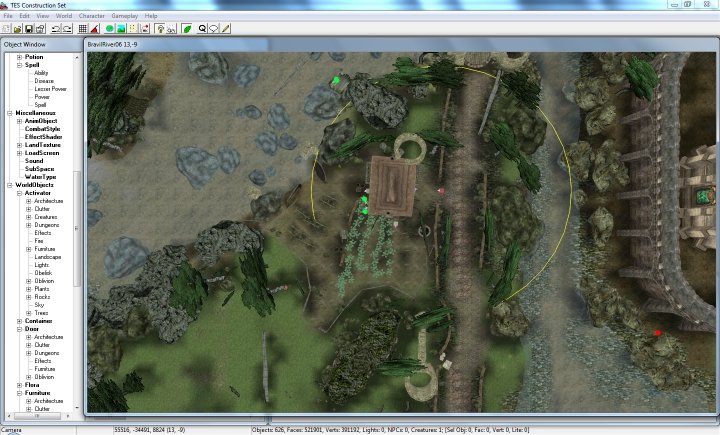Select the SubSpace tree item

click(x=39, y=169)
